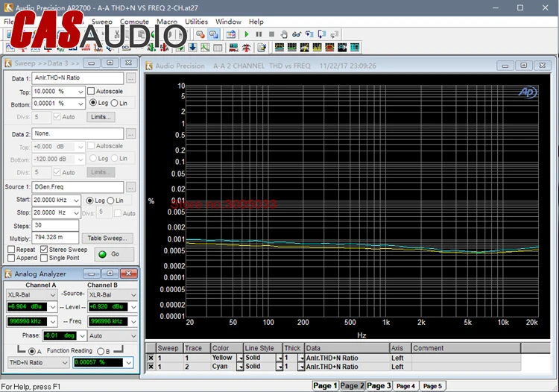Uncheck the Stereo Sweep checkbox
The height and width of the screenshot is (392, 559).
[44, 249]
